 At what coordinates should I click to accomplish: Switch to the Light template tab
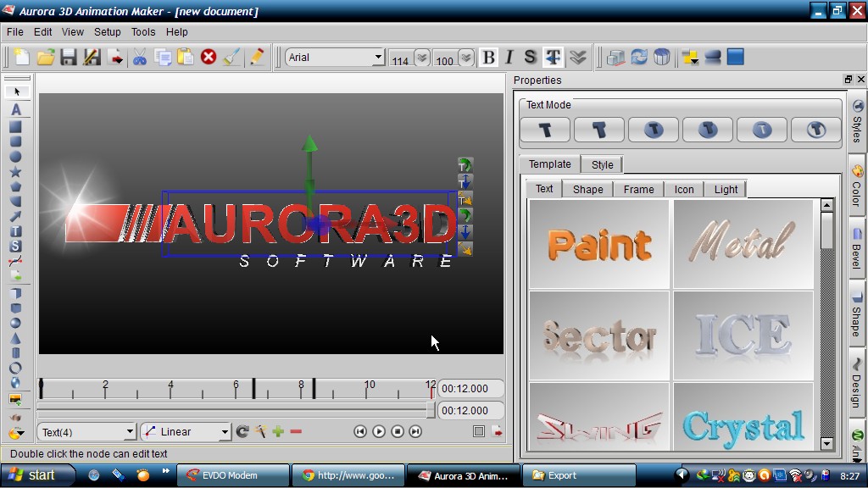tap(726, 189)
